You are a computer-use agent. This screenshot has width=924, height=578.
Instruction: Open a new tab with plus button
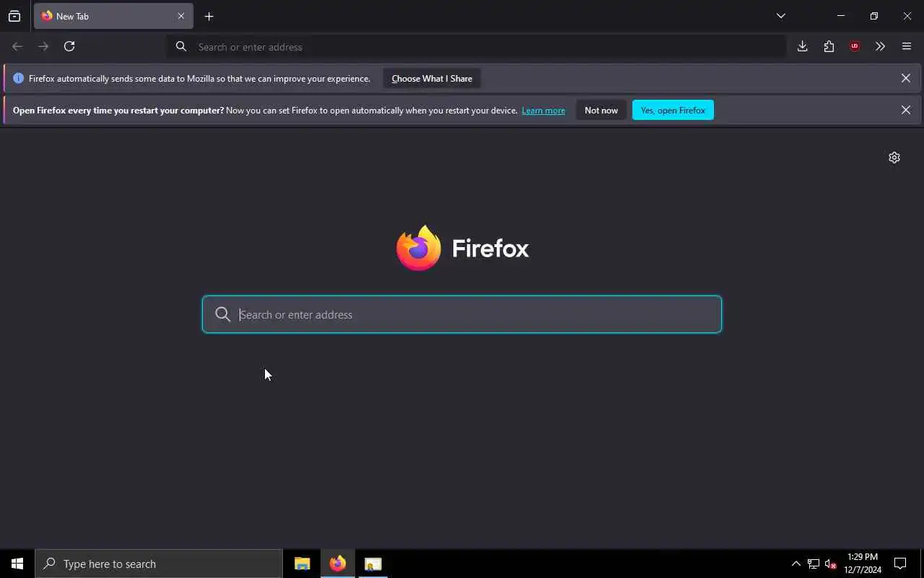click(209, 16)
